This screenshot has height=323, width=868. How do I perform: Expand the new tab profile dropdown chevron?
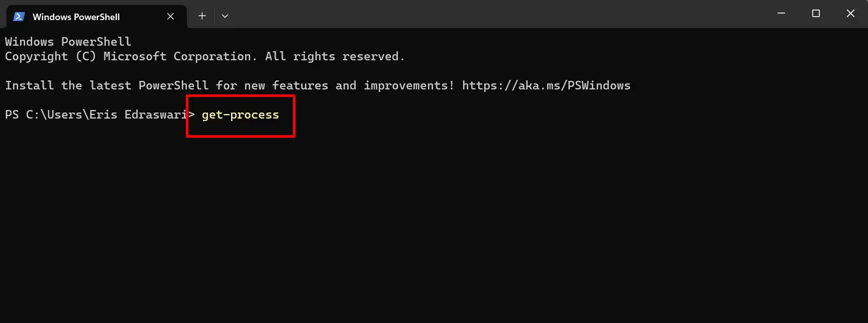225,16
